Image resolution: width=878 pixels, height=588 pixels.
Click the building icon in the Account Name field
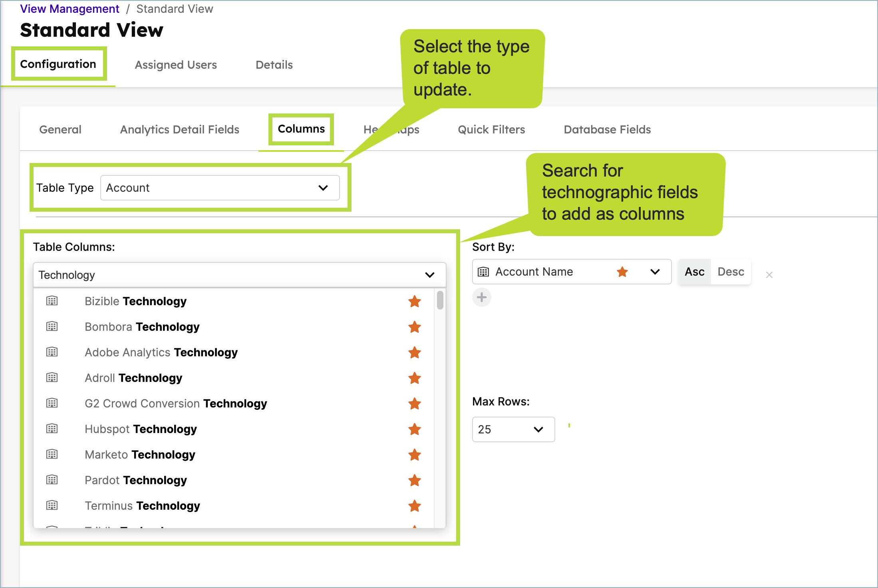click(x=483, y=272)
